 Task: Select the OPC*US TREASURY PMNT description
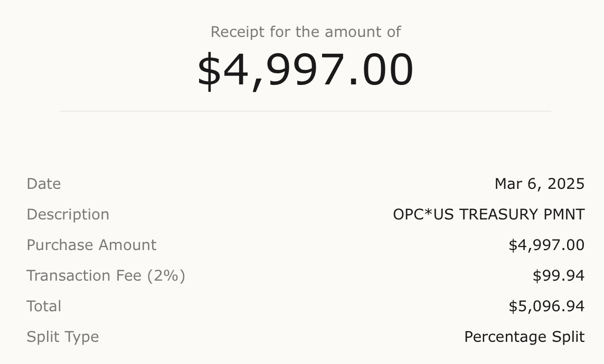coord(489,214)
